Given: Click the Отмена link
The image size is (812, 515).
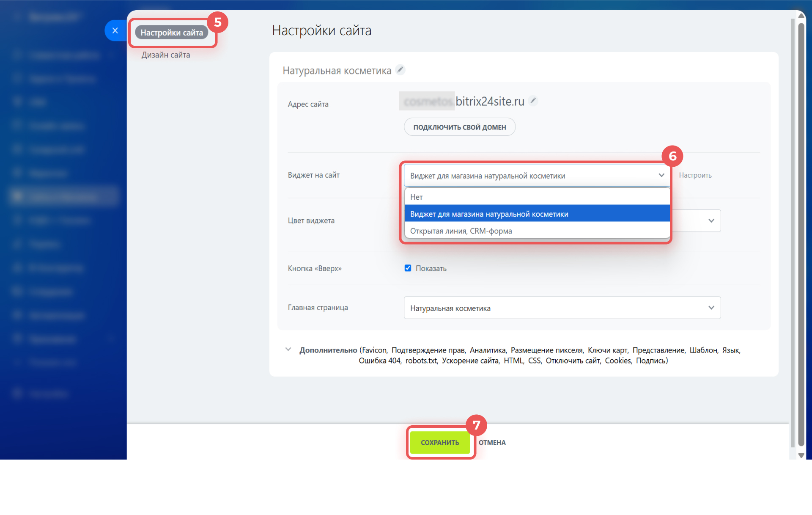Looking at the screenshot, I should pos(492,443).
